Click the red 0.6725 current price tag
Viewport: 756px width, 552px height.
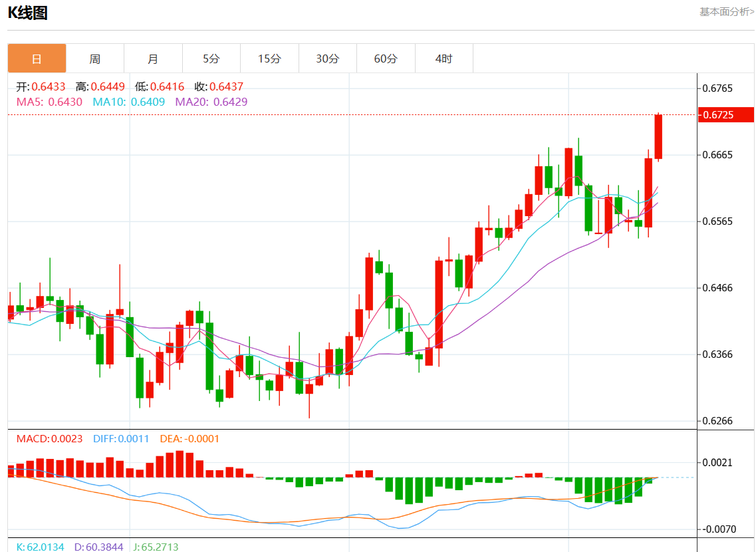click(x=725, y=115)
